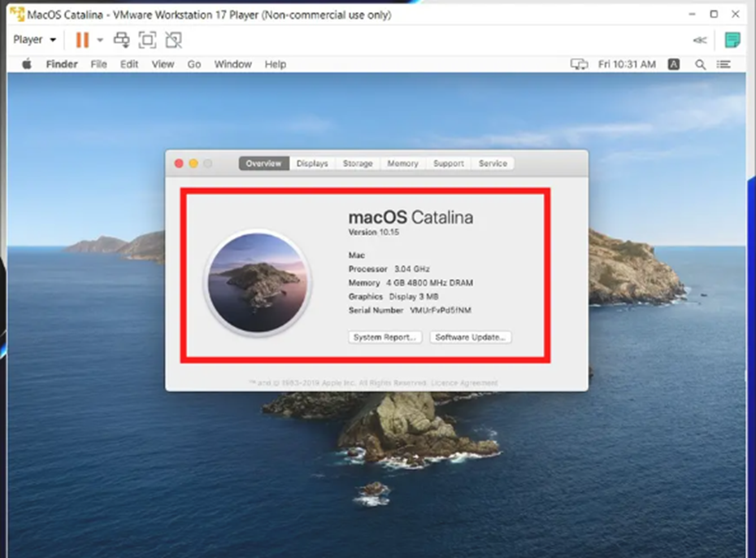Open the File menu
The width and height of the screenshot is (756, 558).
(99, 64)
